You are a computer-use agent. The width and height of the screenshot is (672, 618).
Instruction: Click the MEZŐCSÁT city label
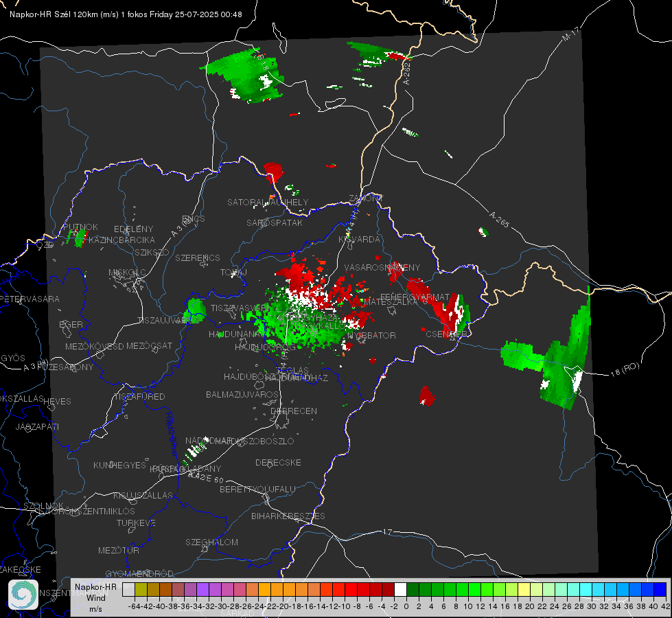point(149,345)
